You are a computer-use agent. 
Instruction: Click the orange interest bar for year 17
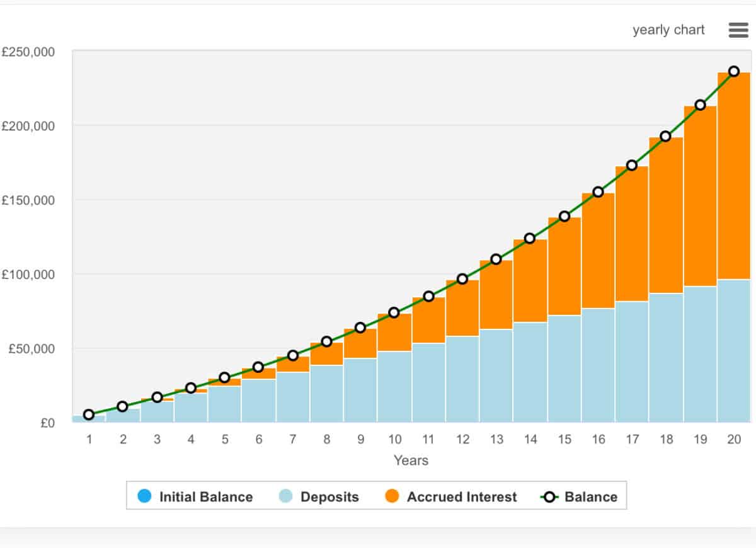632,233
